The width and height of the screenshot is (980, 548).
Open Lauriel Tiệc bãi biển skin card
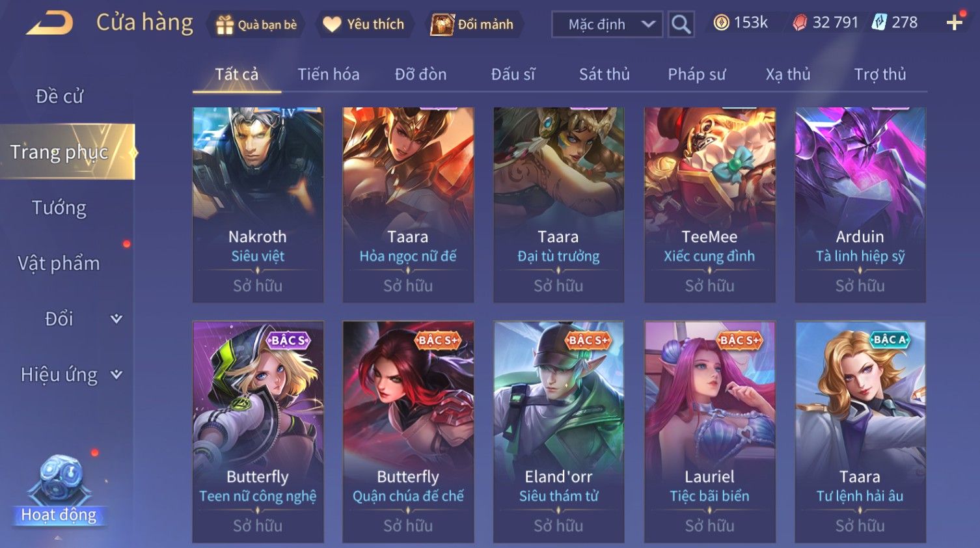[x=709, y=432]
